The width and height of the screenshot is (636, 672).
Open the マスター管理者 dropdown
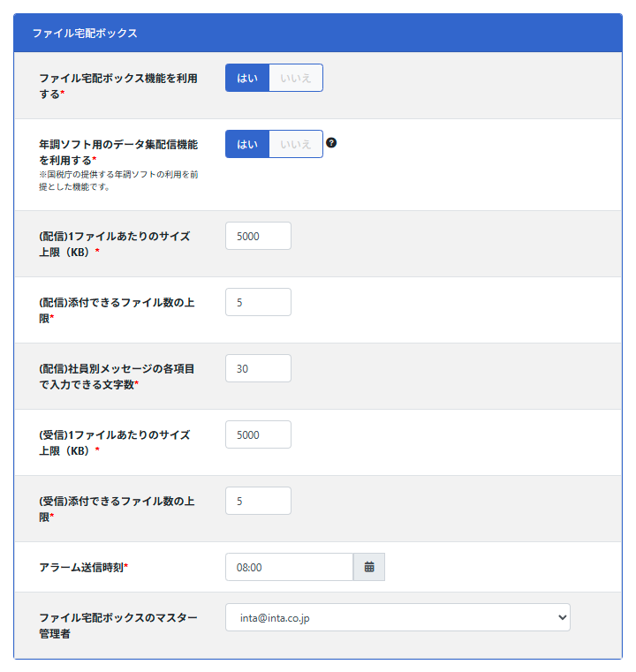pos(397,618)
